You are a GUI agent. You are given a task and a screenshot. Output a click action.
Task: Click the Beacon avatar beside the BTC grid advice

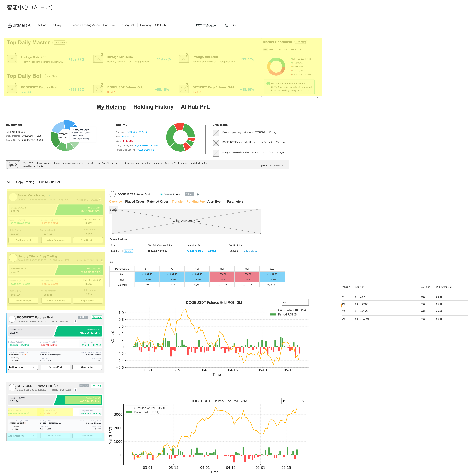(x=13, y=165)
